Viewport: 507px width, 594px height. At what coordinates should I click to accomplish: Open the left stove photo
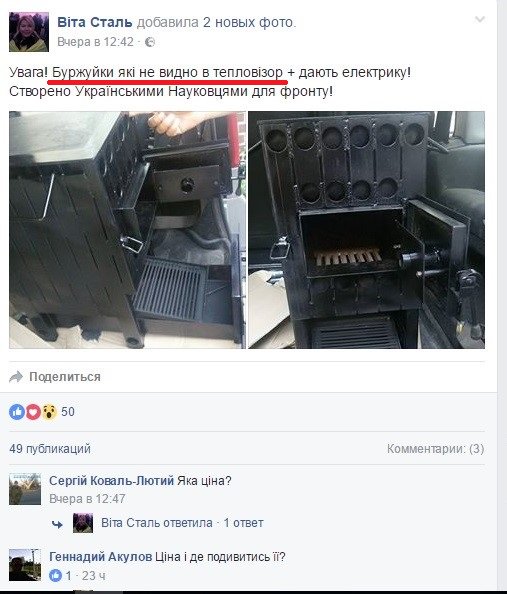(x=127, y=230)
